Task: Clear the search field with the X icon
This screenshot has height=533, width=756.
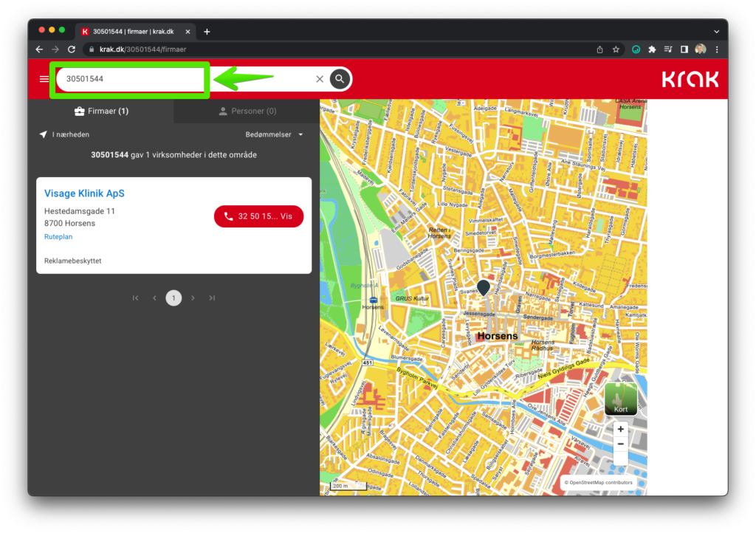Action: coord(320,79)
